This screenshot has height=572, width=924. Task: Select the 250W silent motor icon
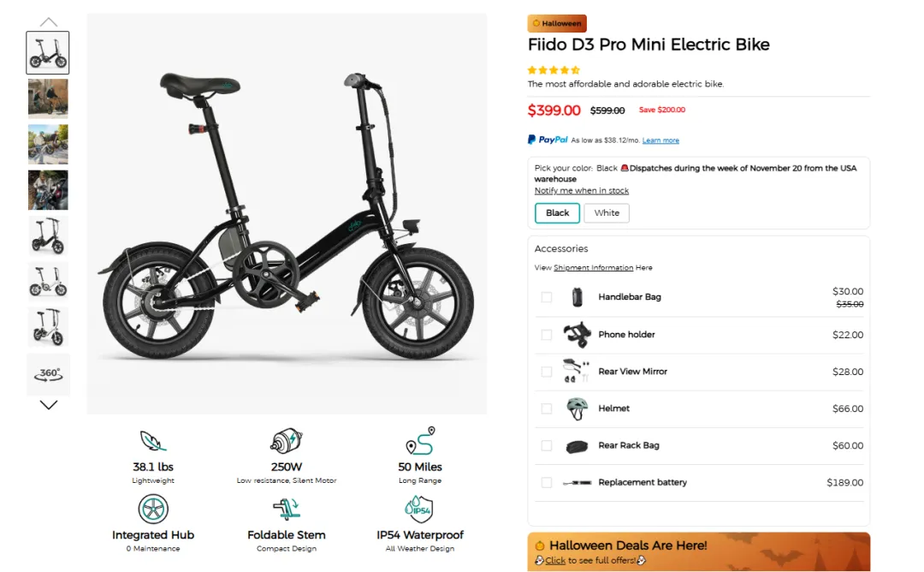(x=287, y=441)
